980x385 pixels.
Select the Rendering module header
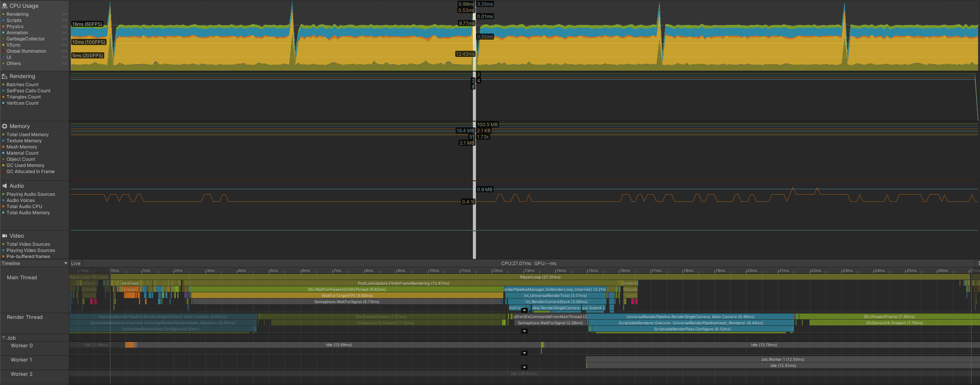point(22,76)
